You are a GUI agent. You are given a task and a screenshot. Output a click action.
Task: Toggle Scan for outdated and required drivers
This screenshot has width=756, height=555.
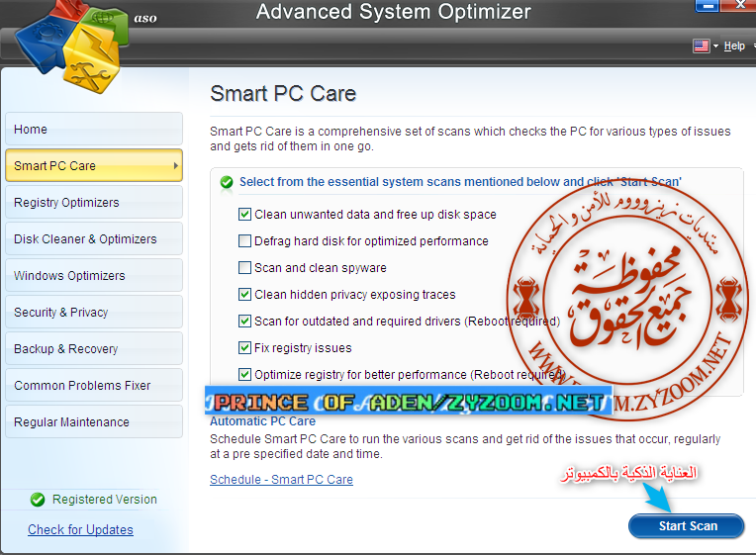pos(245,322)
